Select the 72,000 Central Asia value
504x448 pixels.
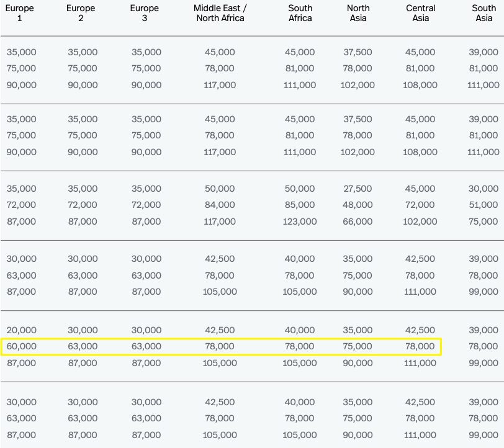coord(420,205)
